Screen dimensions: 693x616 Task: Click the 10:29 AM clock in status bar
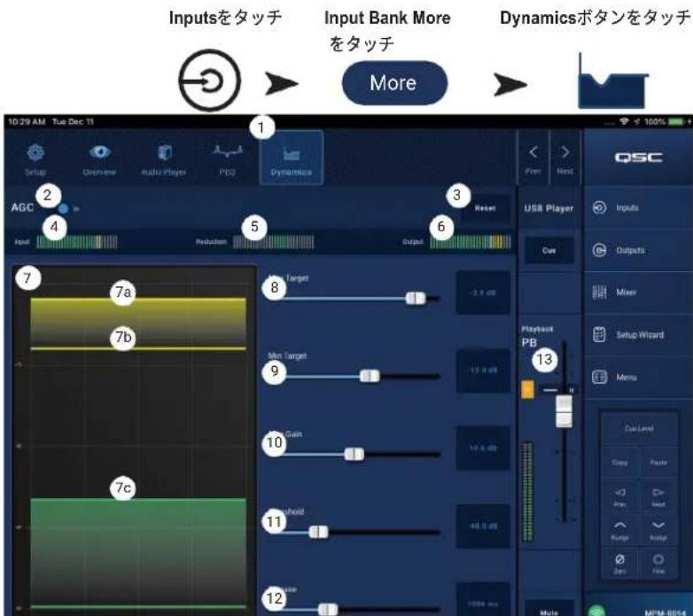coord(27,121)
